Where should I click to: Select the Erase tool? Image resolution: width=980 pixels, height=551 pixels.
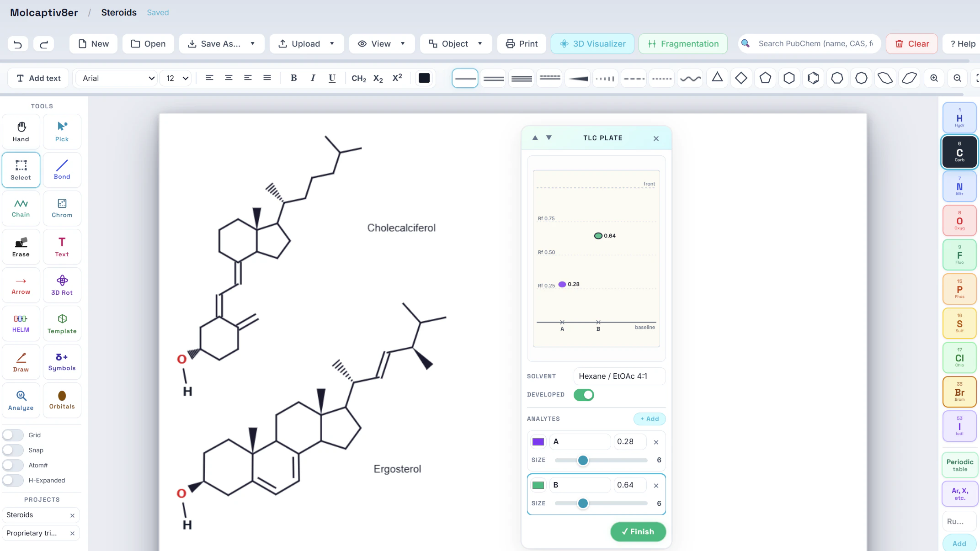(21, 247)
